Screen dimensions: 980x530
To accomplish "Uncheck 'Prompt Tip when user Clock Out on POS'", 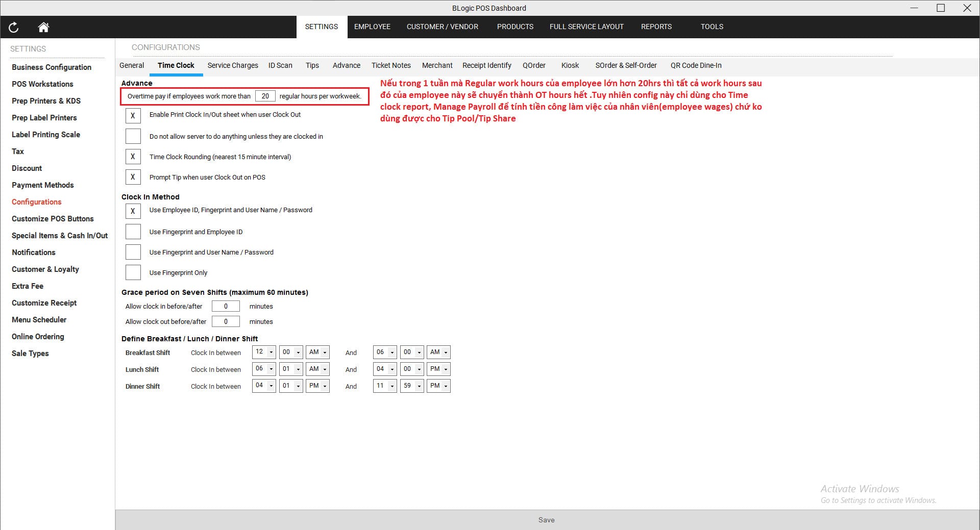I will [x=133, y=177].
